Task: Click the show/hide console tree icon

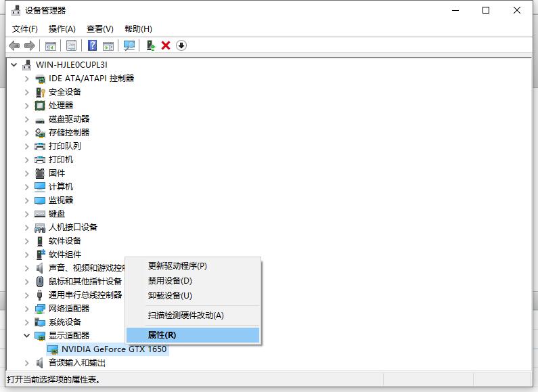Action: (x=50, y=45)
